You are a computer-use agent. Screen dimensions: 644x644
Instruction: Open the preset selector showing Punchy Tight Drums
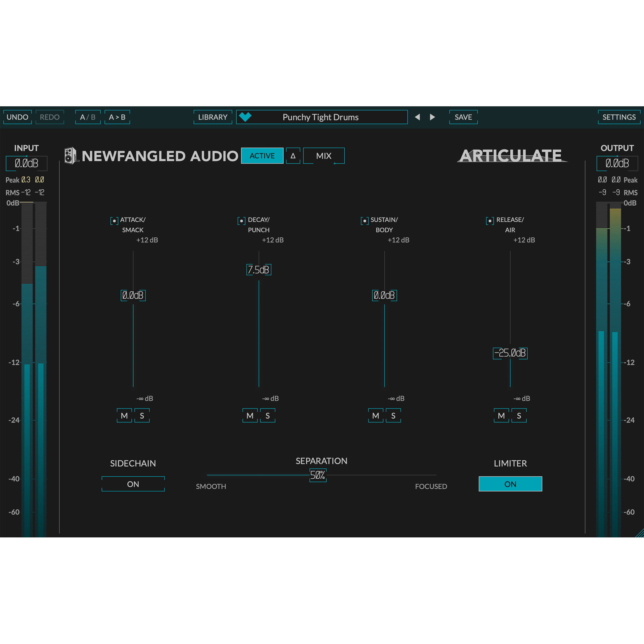pos(321,117)
